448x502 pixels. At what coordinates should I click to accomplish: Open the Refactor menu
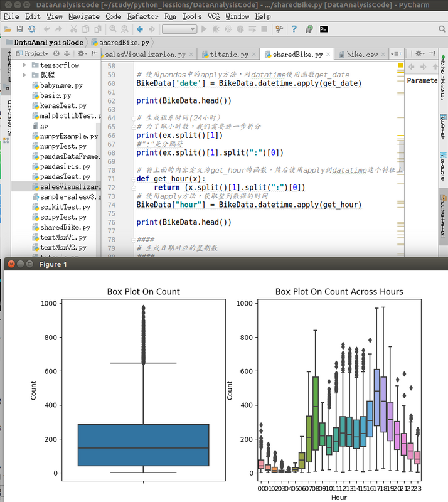pyautogui.click(x=143, y=16)
